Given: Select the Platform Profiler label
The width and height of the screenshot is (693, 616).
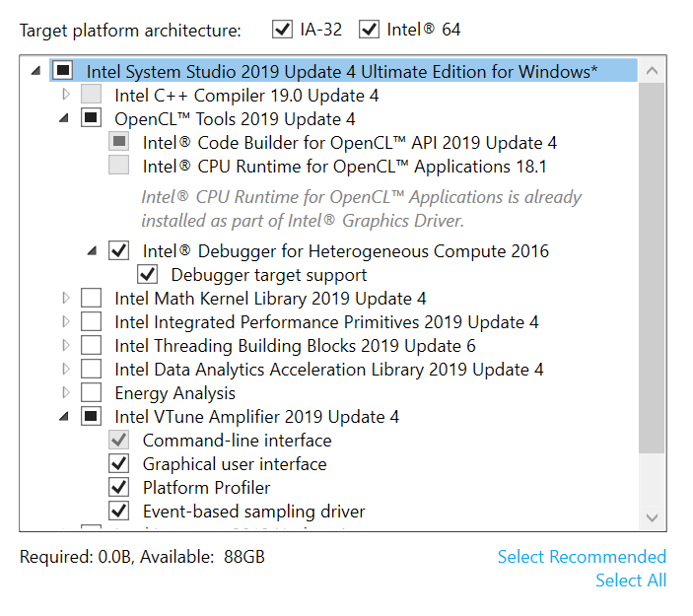Looking at the screenshot, I should click(x=206, y=488).
